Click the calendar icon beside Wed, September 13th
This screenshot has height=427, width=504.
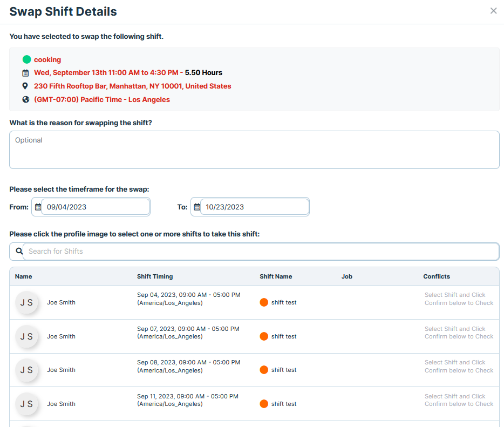pos(25,73)
